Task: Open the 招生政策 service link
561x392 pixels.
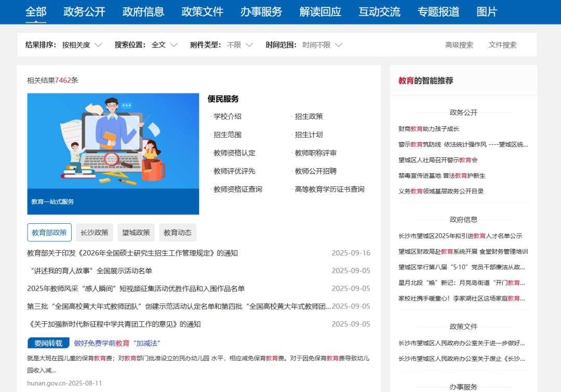Action: 309,116
